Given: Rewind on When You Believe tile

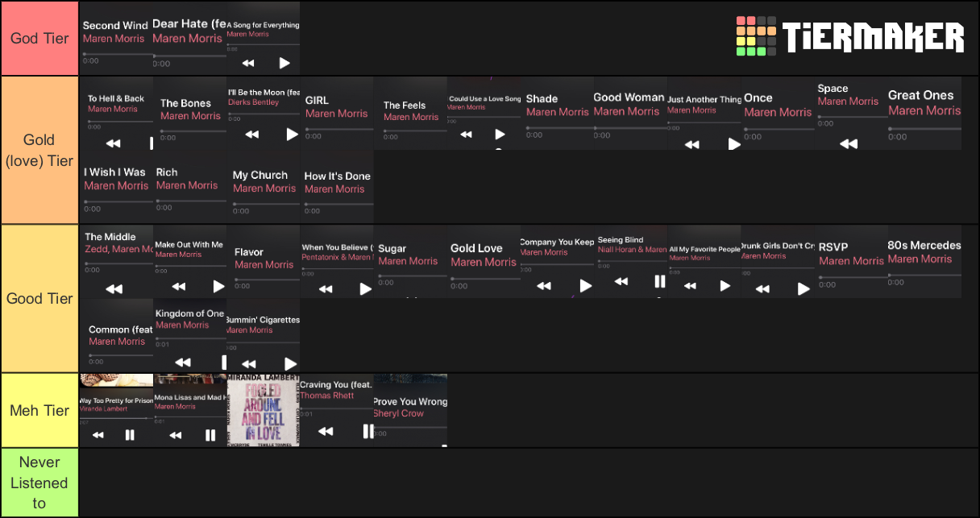Looking at the screenshot, I should pos(326,288).
